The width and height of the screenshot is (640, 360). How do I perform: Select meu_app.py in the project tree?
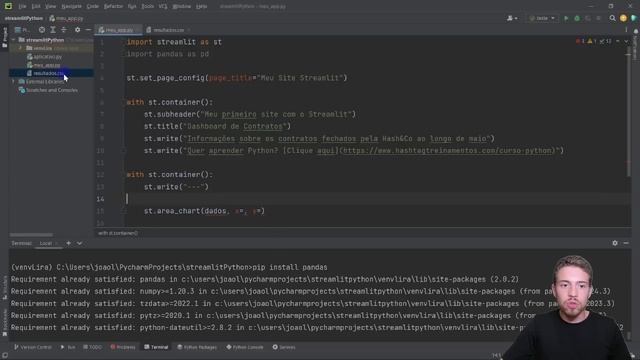point(44,65)
